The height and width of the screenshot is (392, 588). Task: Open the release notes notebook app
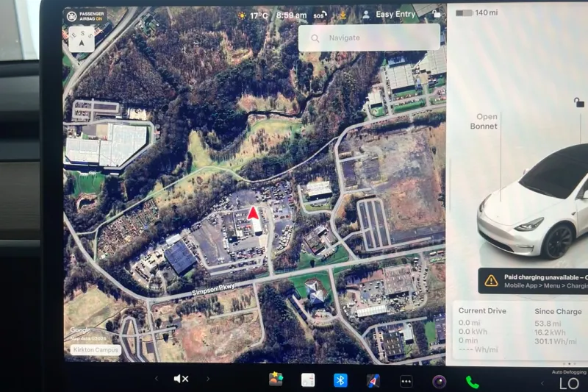point(308,380)
